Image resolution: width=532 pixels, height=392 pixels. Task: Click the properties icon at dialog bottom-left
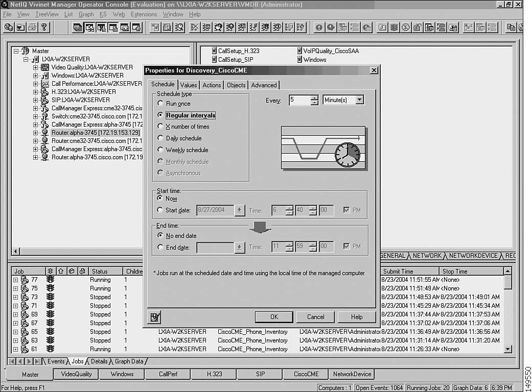tap(155, 317)
